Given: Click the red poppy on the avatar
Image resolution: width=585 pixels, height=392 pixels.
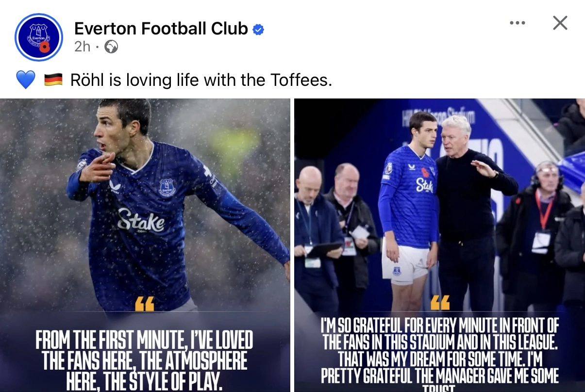Looking at the screenshot, I should coord(45,47).
